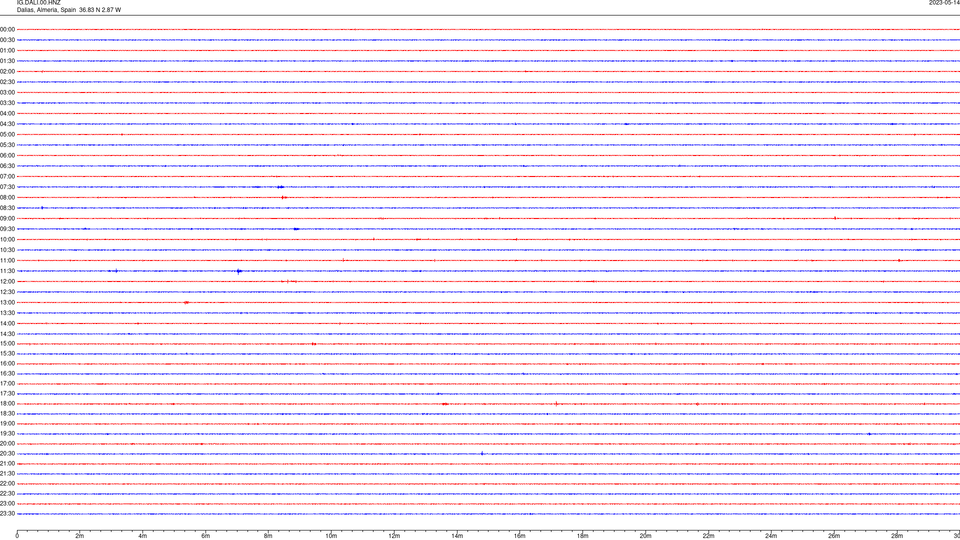Select the 20:30 trace time label
The width and height of the screenshot is (960, 540).
7,454
